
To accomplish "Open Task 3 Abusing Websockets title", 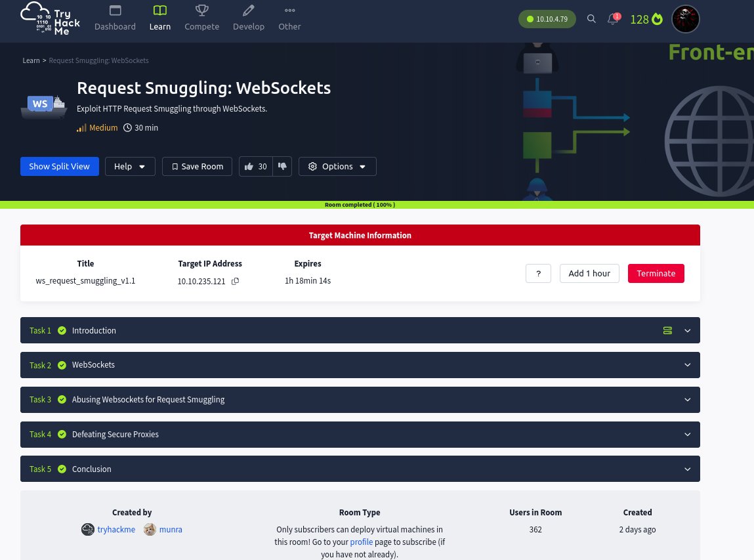I will coord(148,400).
